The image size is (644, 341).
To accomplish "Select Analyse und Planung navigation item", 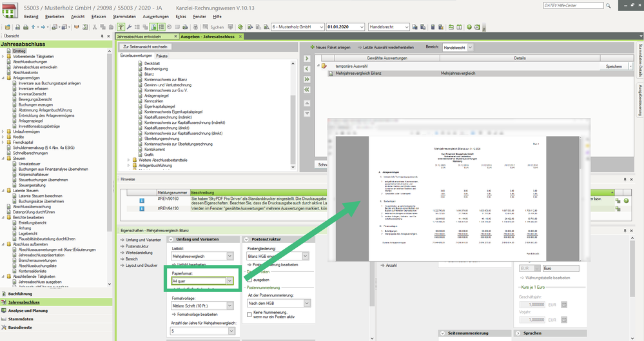I will click(28, 311).
